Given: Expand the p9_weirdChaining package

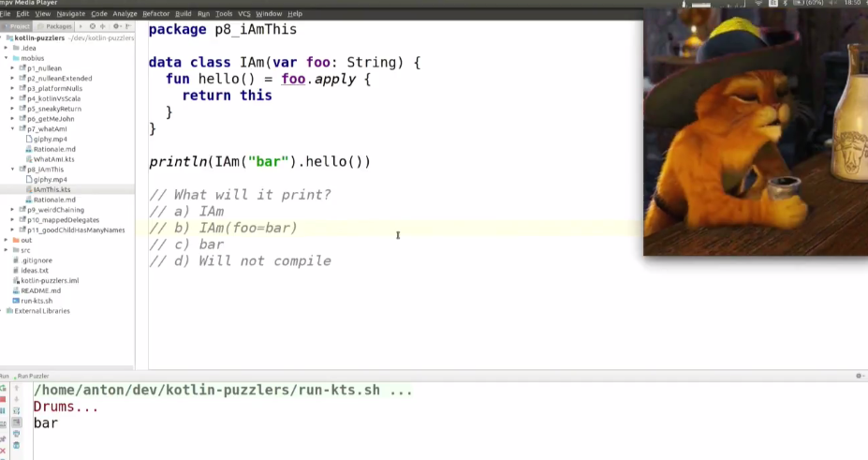Looking at the screenshot, I should click(x=12, y=210).
